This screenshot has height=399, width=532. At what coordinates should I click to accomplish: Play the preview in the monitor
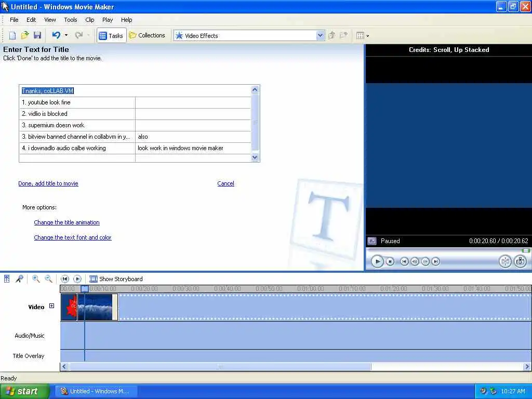[x=377, y=262]
